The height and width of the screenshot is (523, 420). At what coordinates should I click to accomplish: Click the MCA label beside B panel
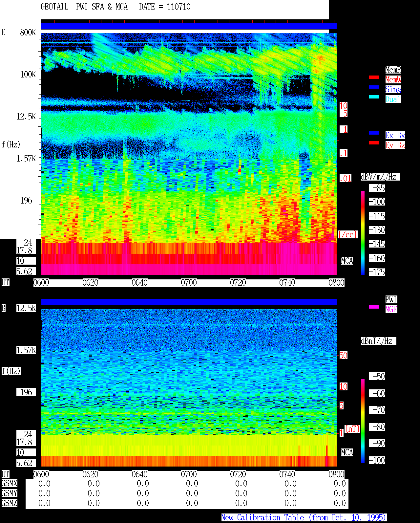coord(347,452)
